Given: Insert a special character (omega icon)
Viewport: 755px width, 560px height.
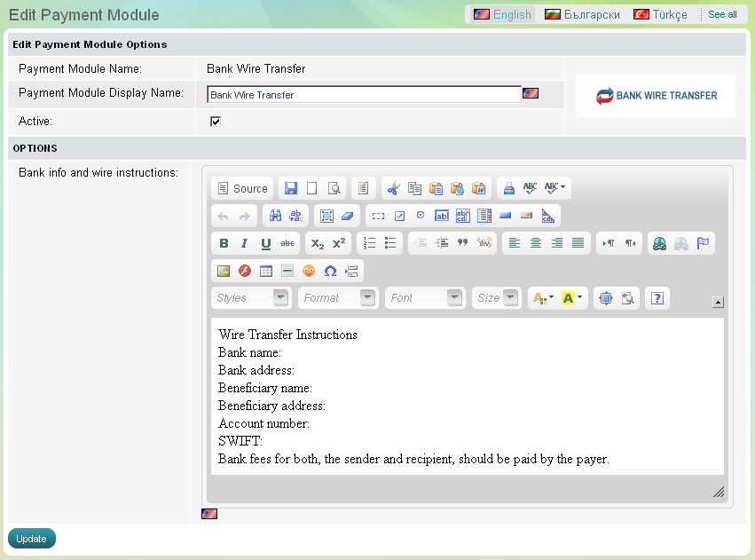Looking at the screenshot, I should (x=330, y=271).
